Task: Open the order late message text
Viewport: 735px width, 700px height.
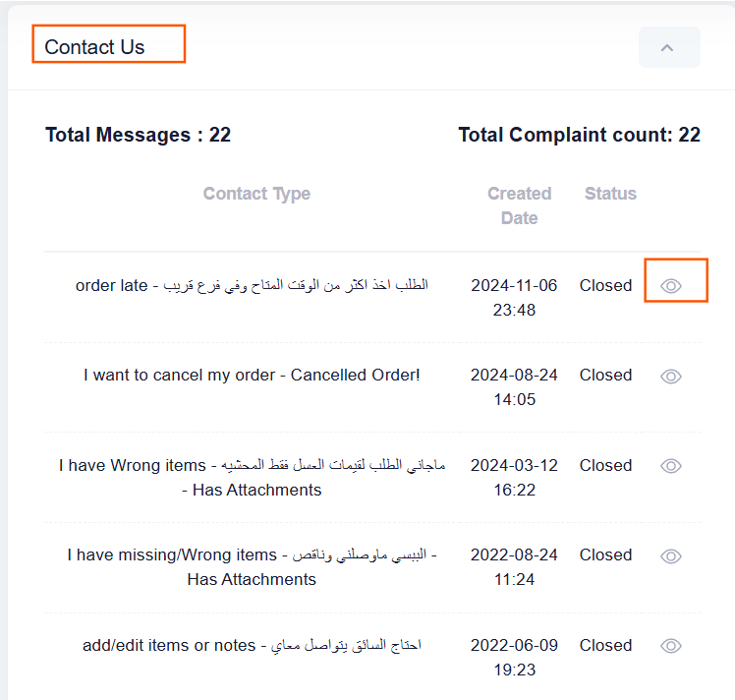Action: tap(252, 285)
